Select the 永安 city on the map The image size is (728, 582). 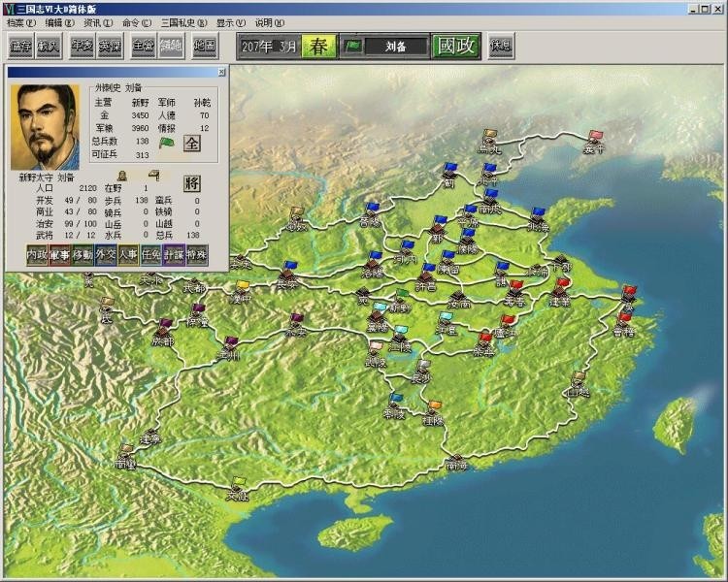pos(296,325)
